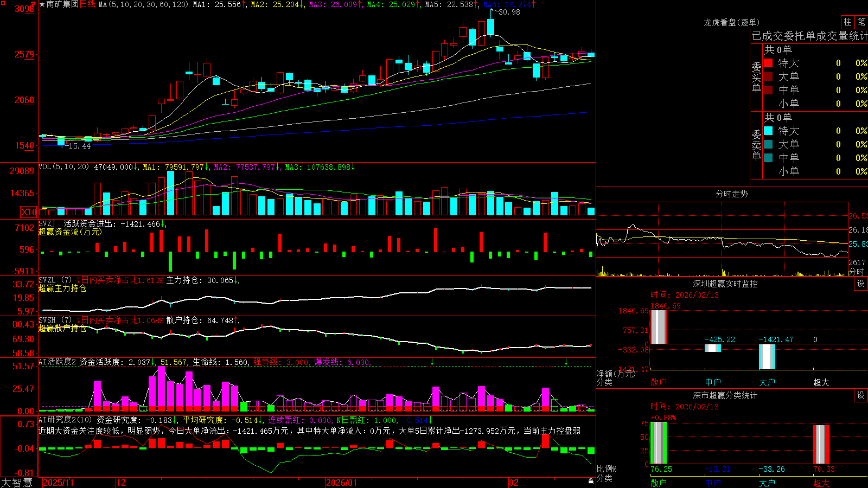Switch to 柱 bar display mode
868x488 pixels.
847,22
